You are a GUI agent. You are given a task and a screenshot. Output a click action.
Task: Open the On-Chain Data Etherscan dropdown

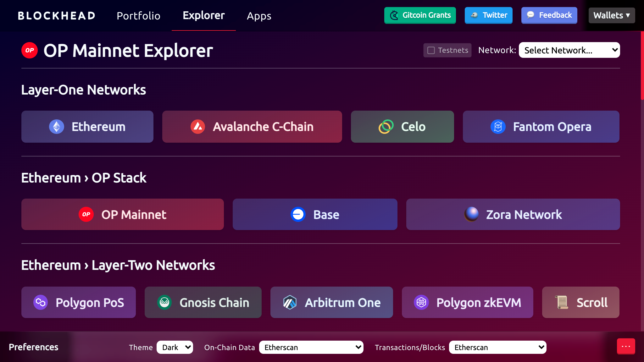point(311,347)
